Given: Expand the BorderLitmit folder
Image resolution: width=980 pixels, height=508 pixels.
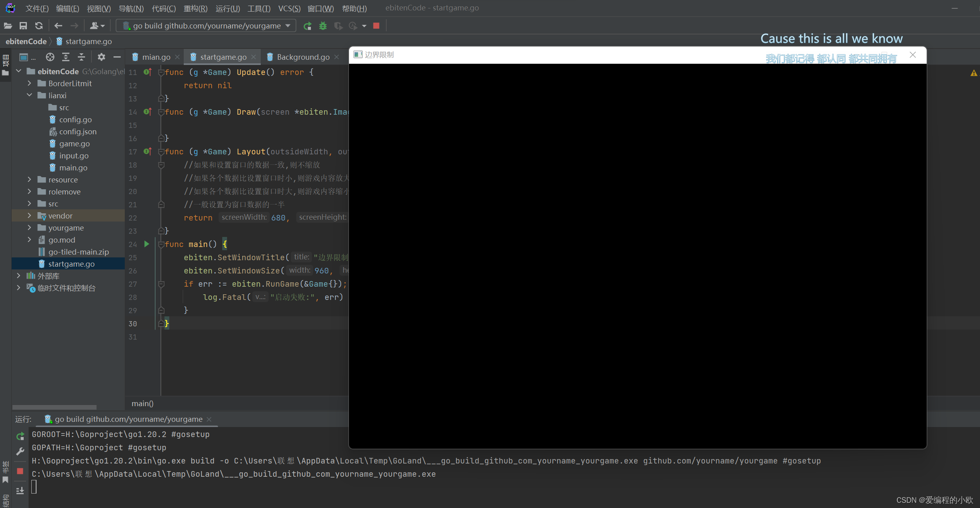Looking at the screenshot, I should (29, 83).
